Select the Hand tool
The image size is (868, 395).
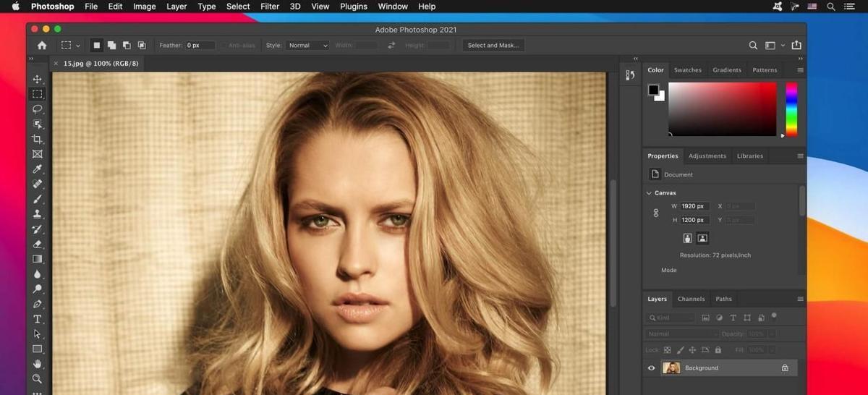coord(38,364)
